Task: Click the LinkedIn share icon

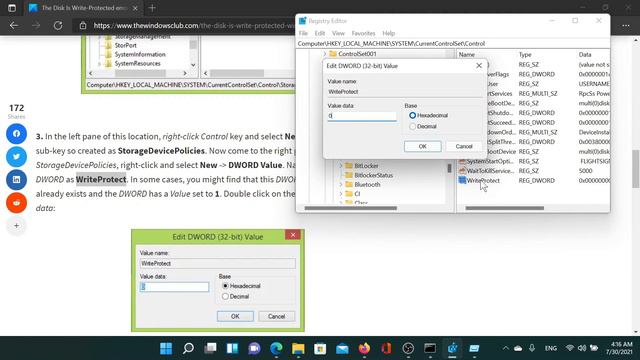Action: click(16, 180)
